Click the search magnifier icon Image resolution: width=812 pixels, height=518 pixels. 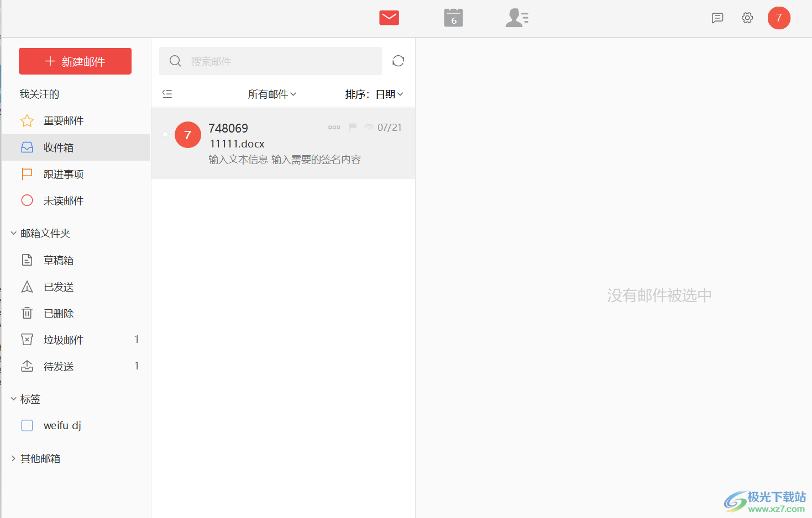pyautogui.click(x=175, y=61)
